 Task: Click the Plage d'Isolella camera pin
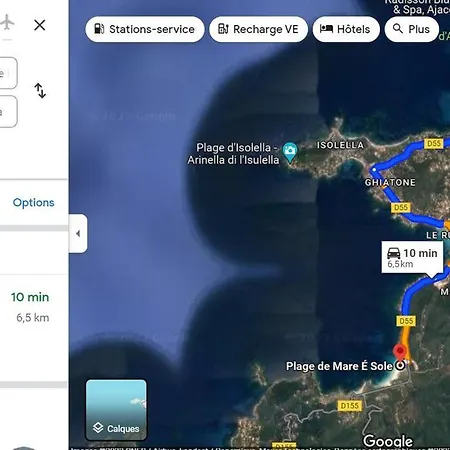tap(290, 152)
